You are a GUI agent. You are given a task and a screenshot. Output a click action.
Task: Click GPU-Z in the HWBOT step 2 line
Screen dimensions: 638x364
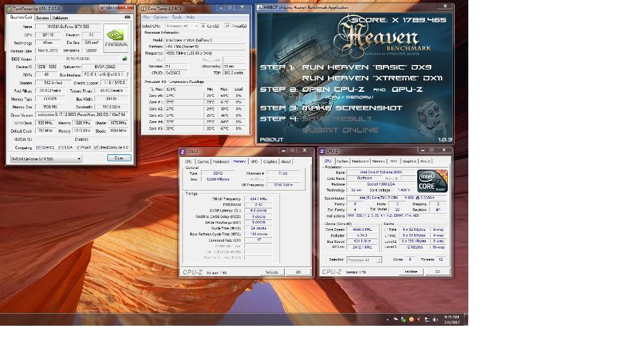(x=407, y=89)
